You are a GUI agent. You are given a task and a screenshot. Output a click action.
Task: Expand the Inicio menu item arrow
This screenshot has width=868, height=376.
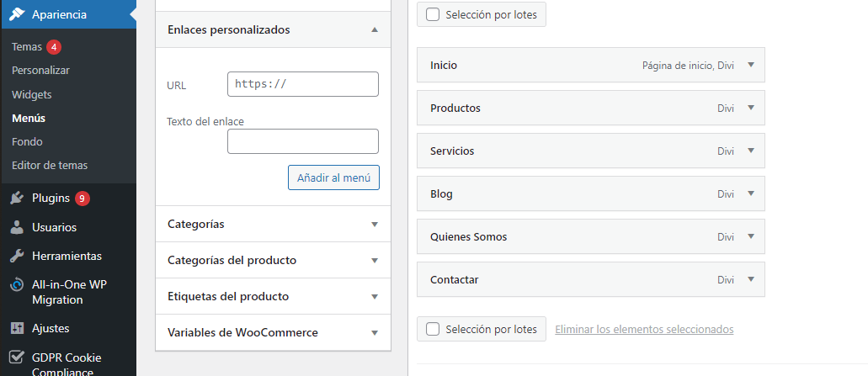coord(751,65)
